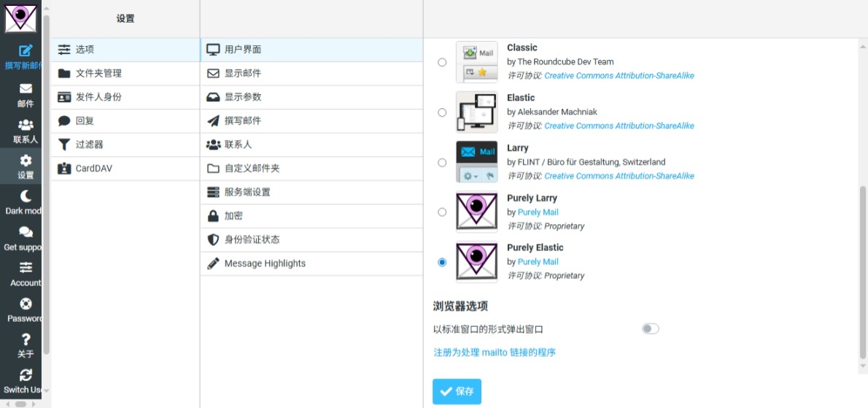
Task: Open 回复 responses section
Action: coord(125,120)
